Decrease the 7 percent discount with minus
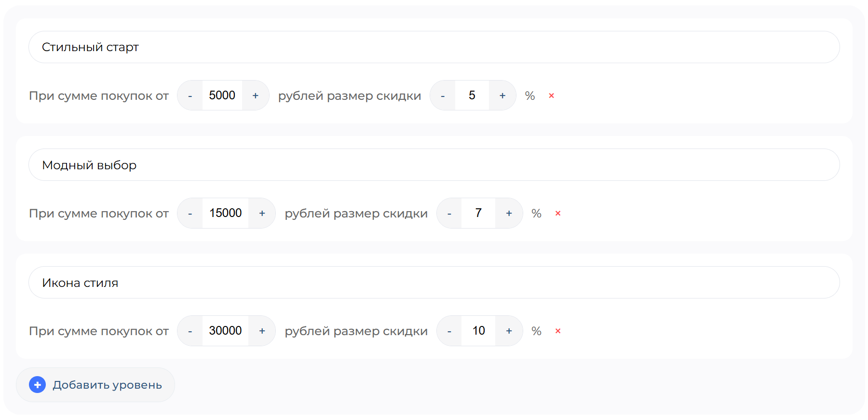 point(449,213)
